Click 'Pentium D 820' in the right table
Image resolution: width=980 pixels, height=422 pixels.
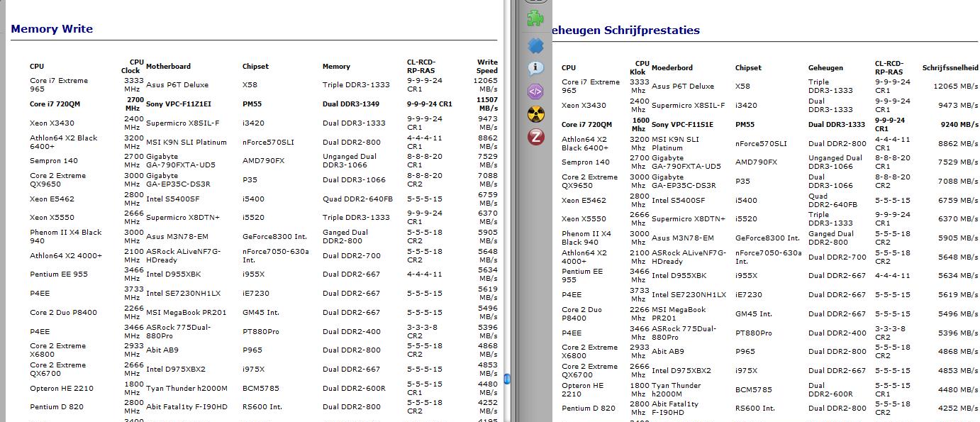click(589, 409)
